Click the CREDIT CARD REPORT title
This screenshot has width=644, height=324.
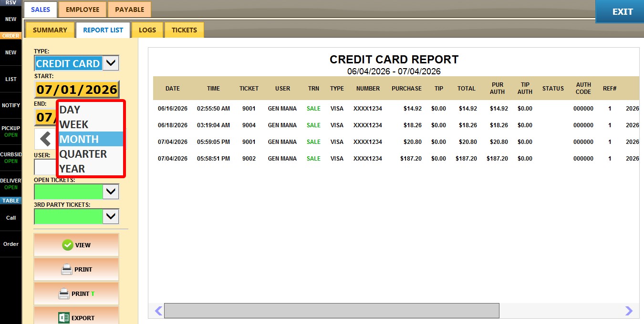pyautogui.click(x=394, y=60)
